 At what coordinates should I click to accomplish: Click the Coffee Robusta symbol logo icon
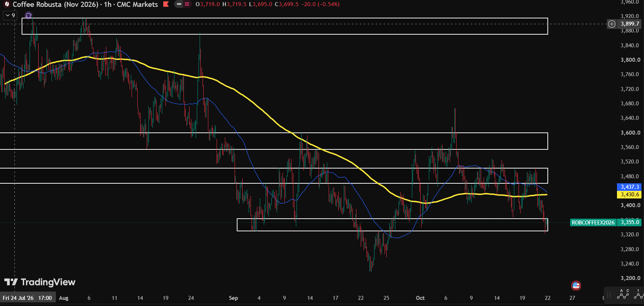(x=6, y=4)
